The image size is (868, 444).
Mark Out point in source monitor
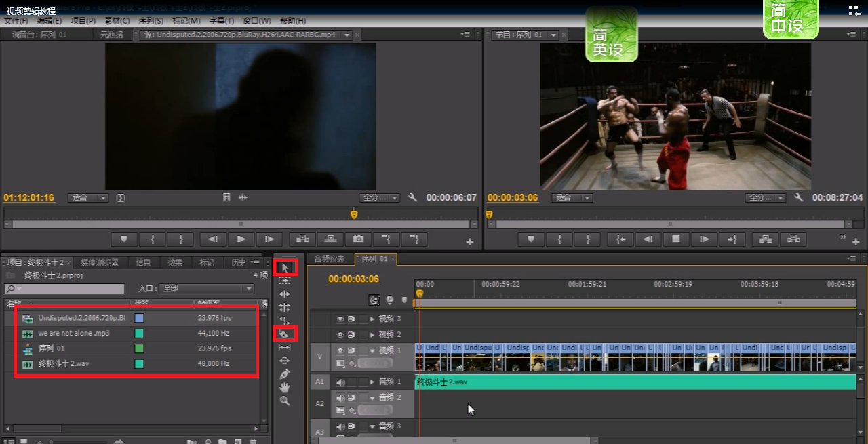pyautogui.click(x=181, y=239)
